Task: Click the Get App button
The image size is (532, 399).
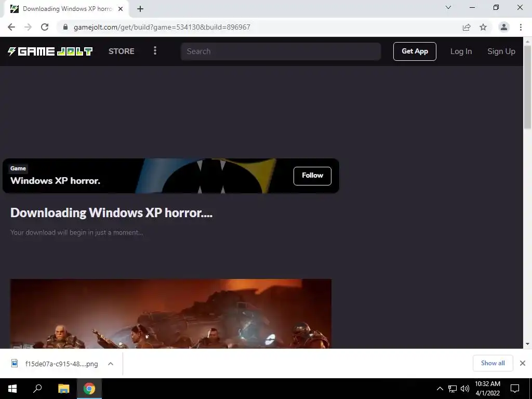Action: [x=415, y=51]
